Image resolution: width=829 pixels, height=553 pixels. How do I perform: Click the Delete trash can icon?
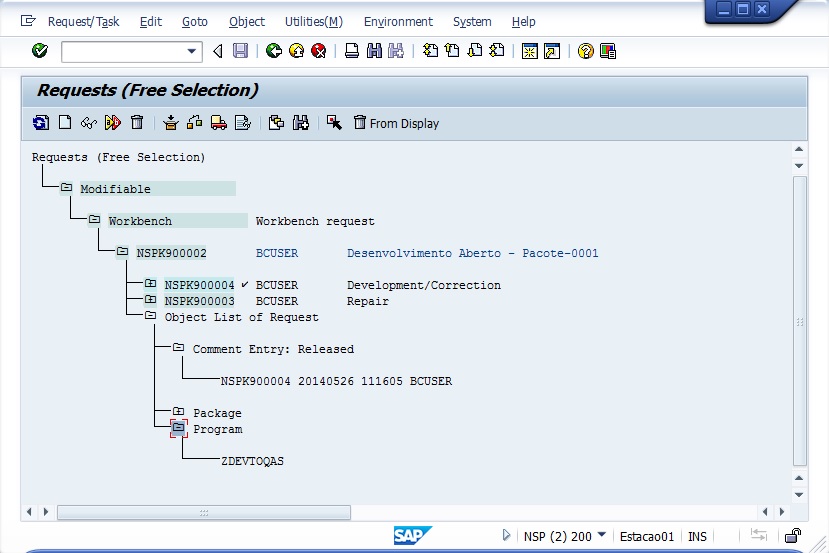pos(137,123)
